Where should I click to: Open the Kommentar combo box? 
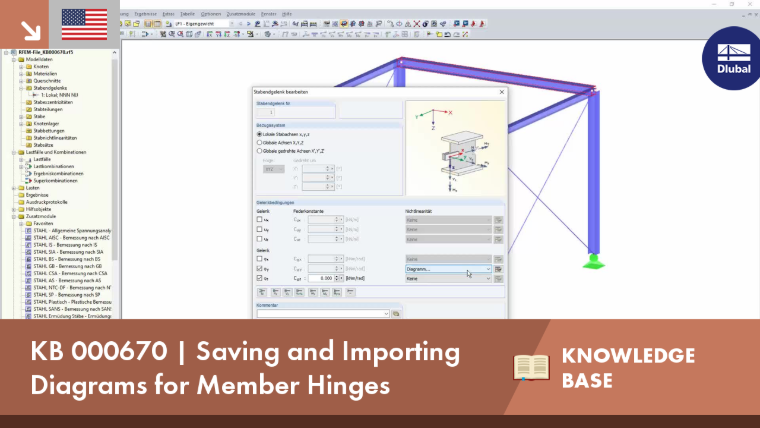click(323, 314)
